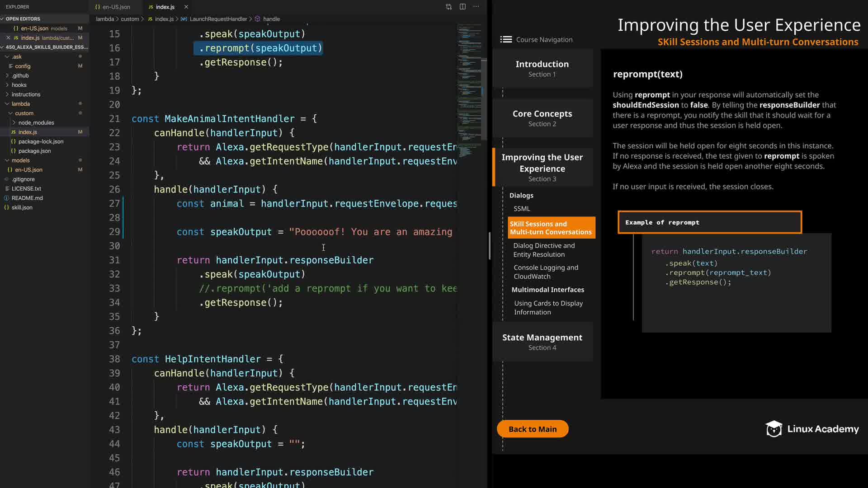Select State Management Section 4
Screen dimensions: 868x488
[x=542, y=342]
